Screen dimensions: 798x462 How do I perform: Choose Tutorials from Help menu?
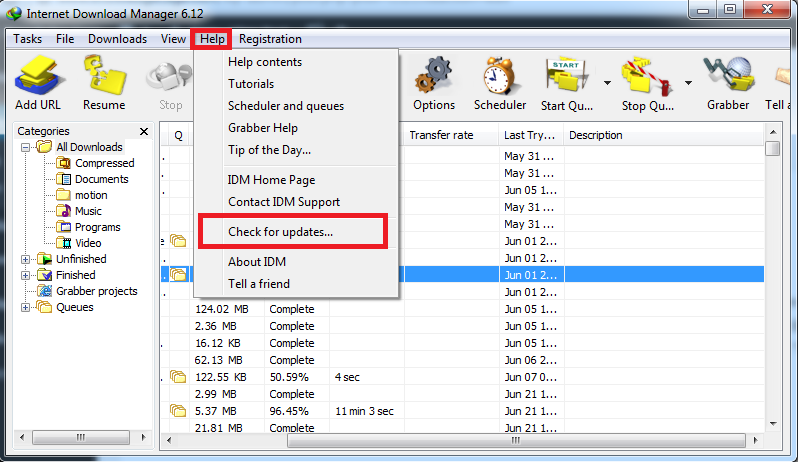[296, 83]
